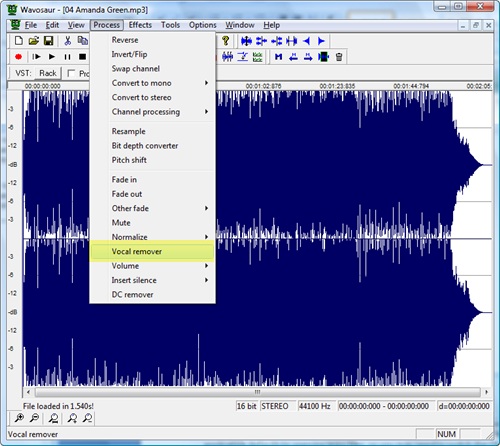Save the file using the floppy icon
This screenshot has height=446, width=500.
[x=49, y=41]
